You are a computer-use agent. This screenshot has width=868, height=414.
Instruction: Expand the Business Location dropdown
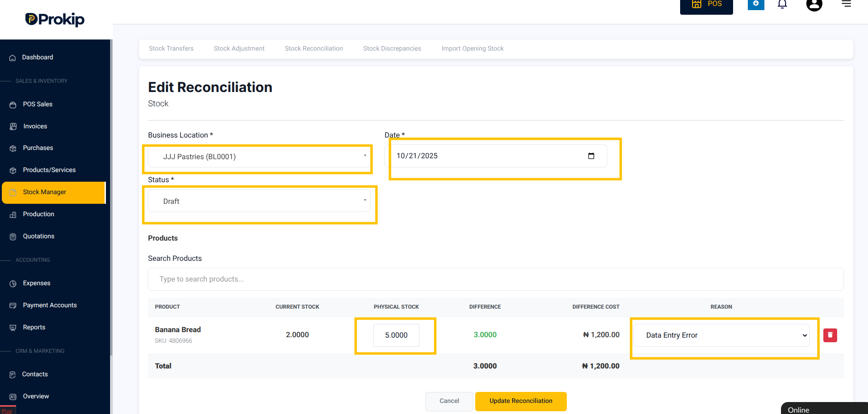pyautogui.click(x=259, y=157)
